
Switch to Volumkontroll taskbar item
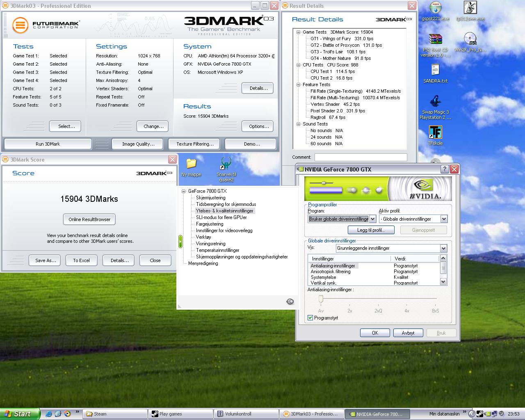coord(246,414)
